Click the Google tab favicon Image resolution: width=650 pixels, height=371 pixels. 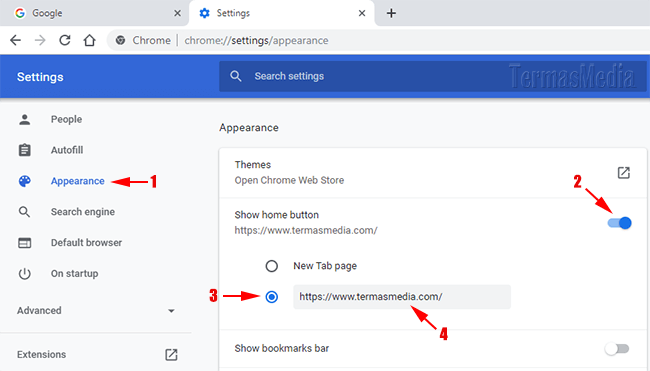click(x=19, y=13)
